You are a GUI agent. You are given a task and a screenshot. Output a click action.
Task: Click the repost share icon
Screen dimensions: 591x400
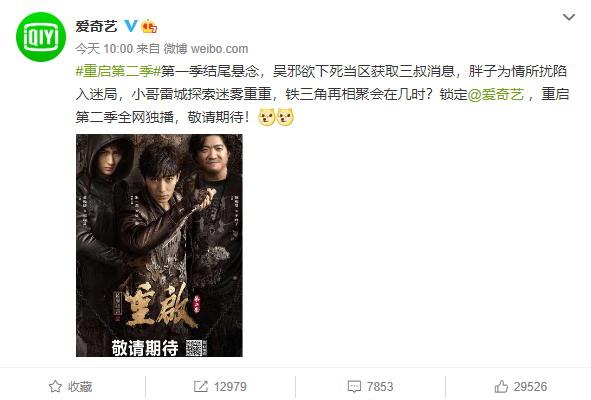point(201,386)
